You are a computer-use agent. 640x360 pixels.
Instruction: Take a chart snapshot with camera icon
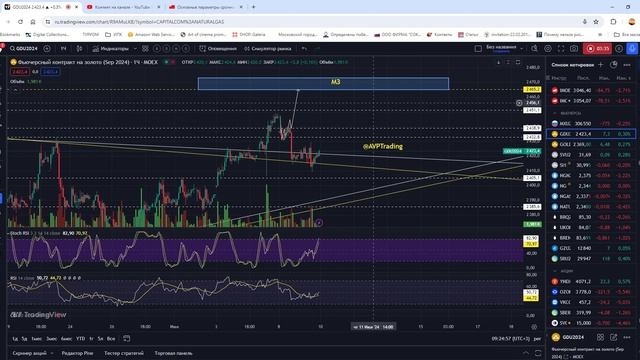click(574, 49)
